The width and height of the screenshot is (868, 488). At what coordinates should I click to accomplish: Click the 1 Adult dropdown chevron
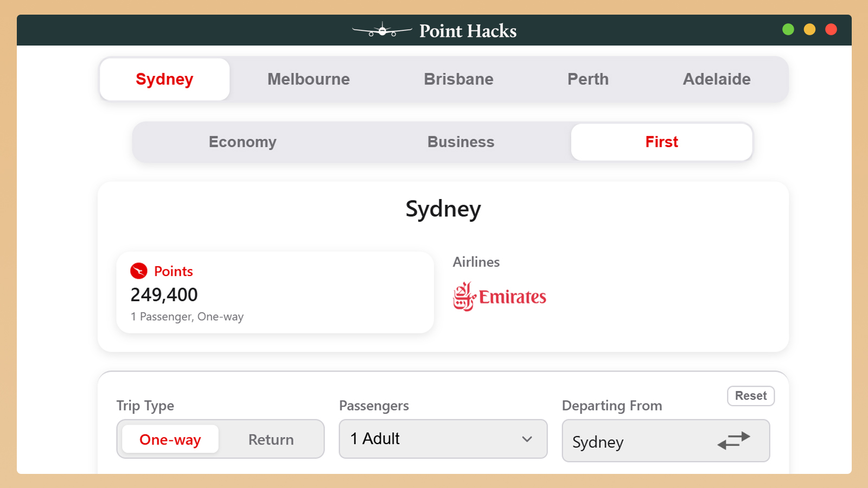527,439
